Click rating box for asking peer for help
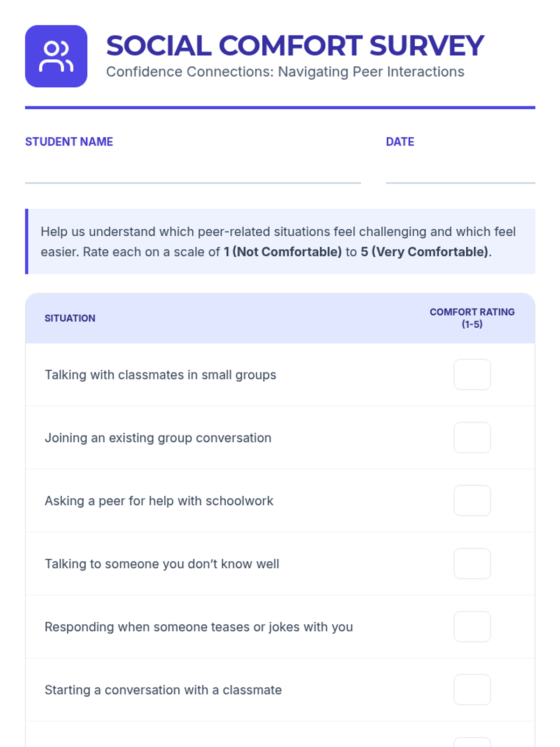This screenshot has width=560, height=747. point(472,500)
